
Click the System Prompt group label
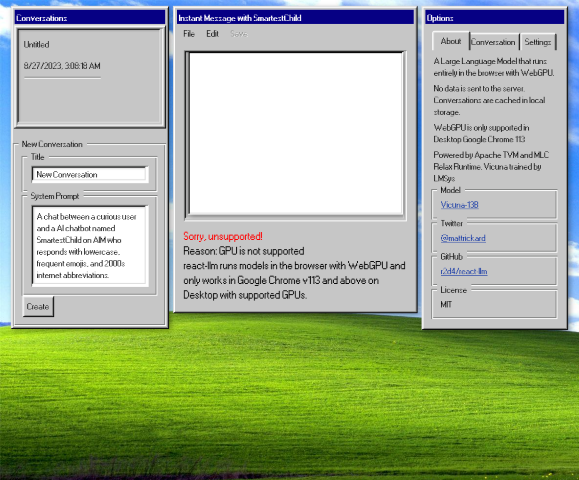pyautogui.click(x=55, y=196)
